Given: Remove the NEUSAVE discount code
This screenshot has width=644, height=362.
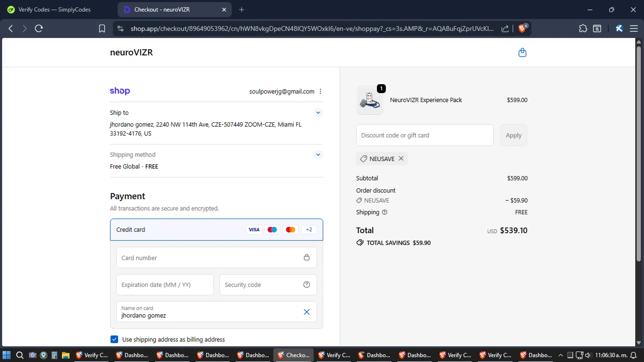Looking at the screenshot, I should 401,158.
